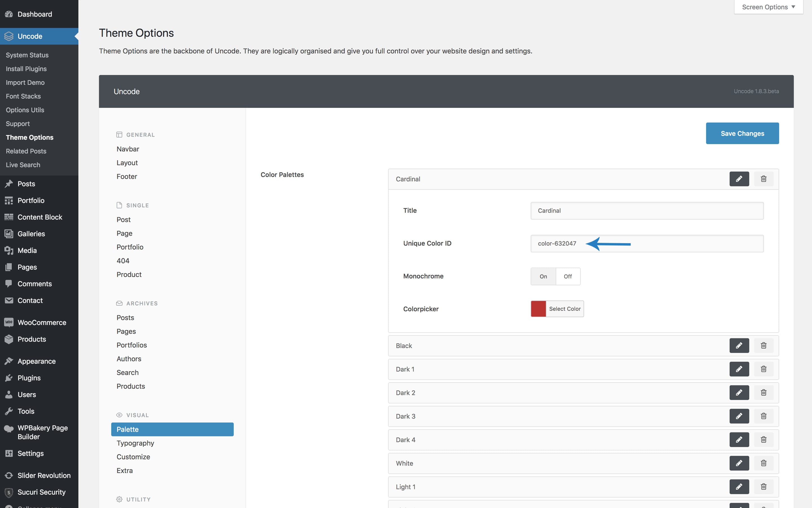Expand Screen Options dropdown

(768, 7)
